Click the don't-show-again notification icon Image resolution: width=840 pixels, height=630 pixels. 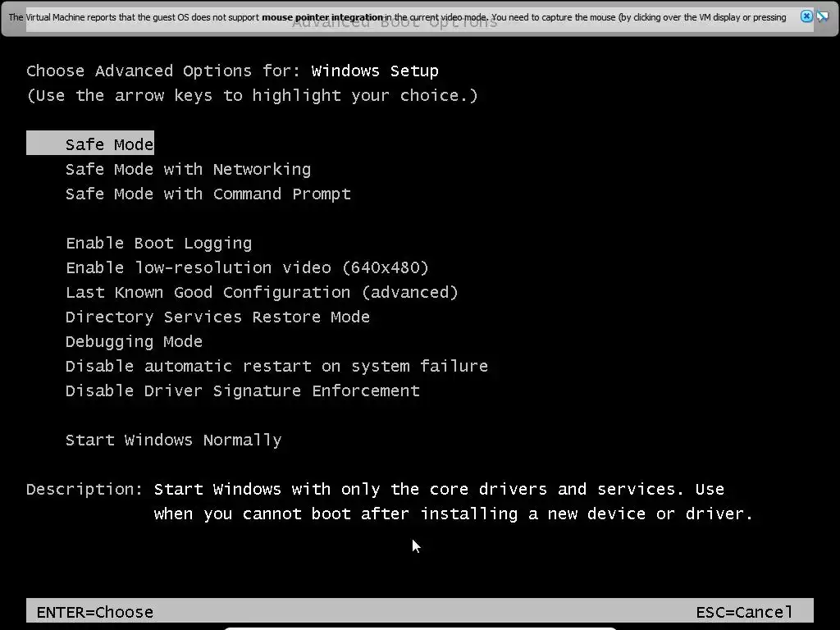click(x=822, y=16)
